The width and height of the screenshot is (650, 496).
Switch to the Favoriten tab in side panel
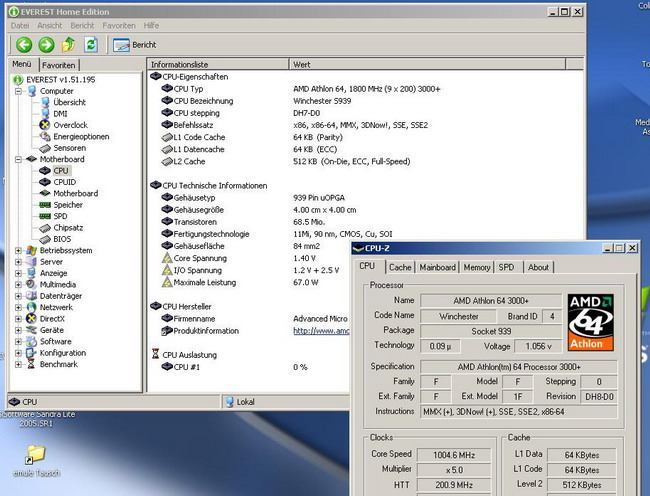pos(58,65)
